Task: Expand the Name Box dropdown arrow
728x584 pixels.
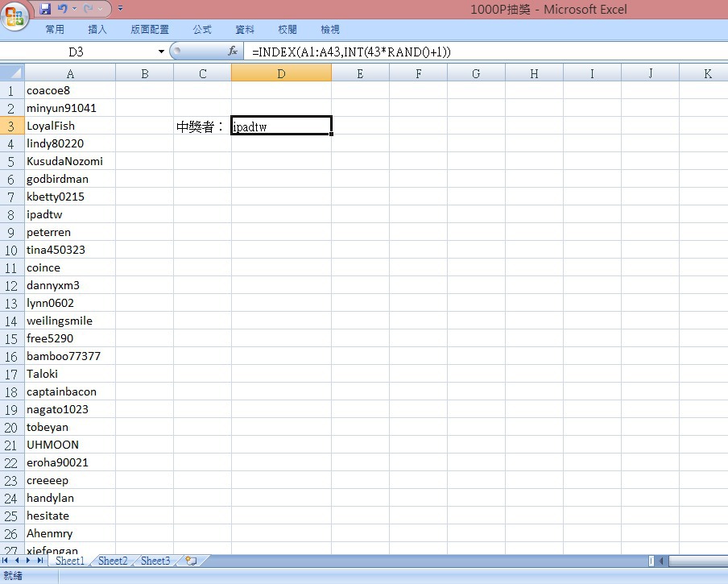Action: 161,52
